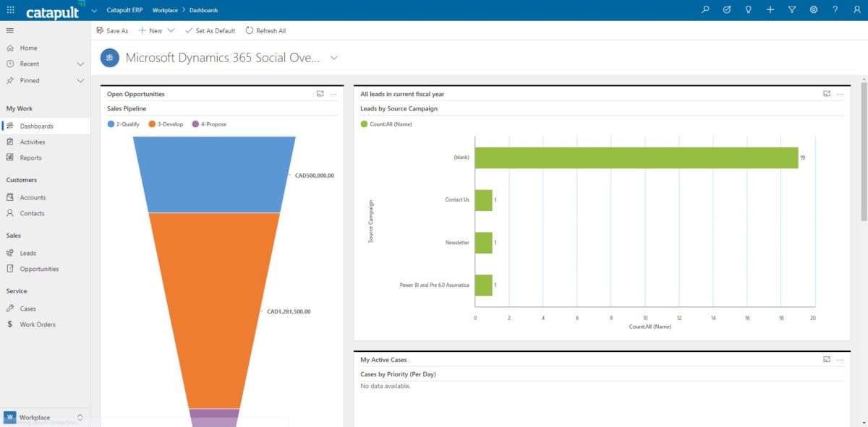Click the search magnifier icon in header
The image size is (868, 427).
coord(706,10)
